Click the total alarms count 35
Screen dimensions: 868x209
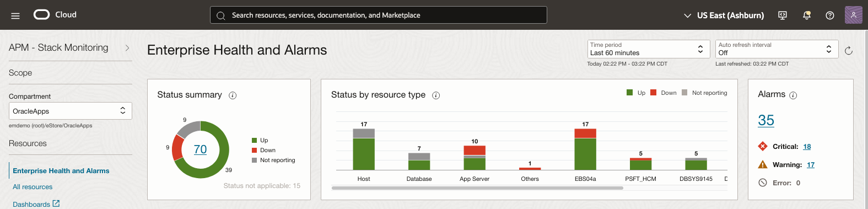pos(766,120)
